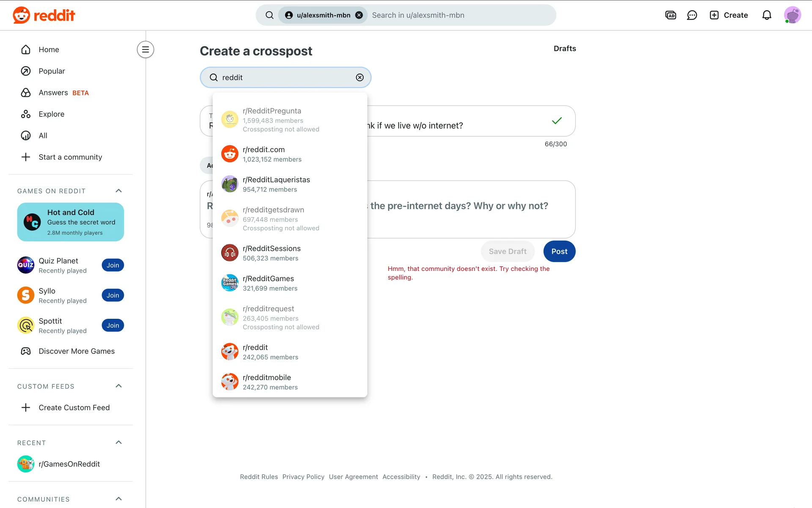Screen dimensions: 812x508
Task: Open the chat bubble icon
Action: pyautogui.click(x=692, y=15)
